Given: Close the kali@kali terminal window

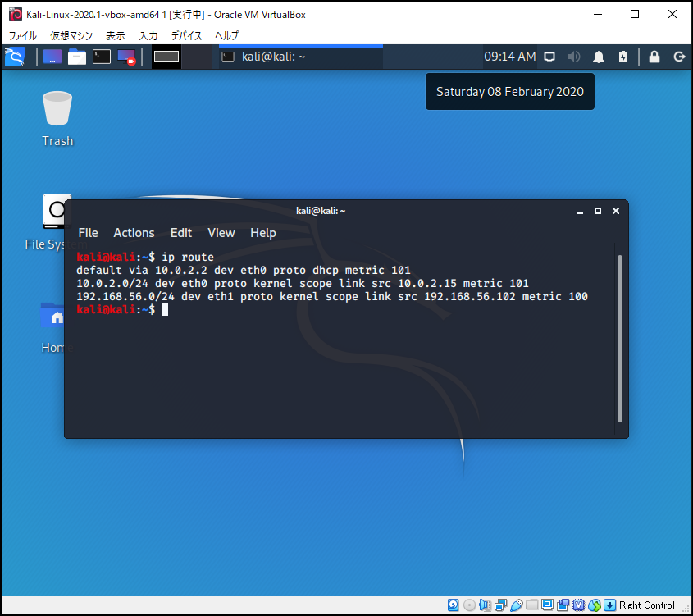Looking at the screenshot, I should tap(616, 212).
